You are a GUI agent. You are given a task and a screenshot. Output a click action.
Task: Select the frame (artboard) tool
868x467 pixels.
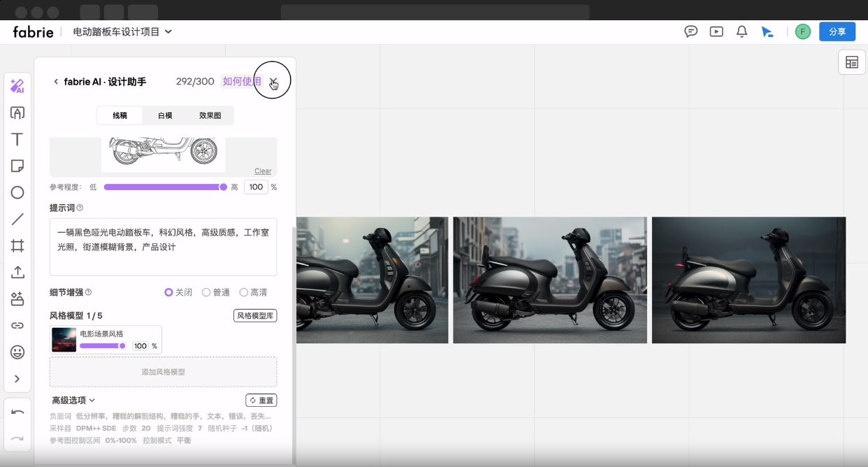[17, 245]
